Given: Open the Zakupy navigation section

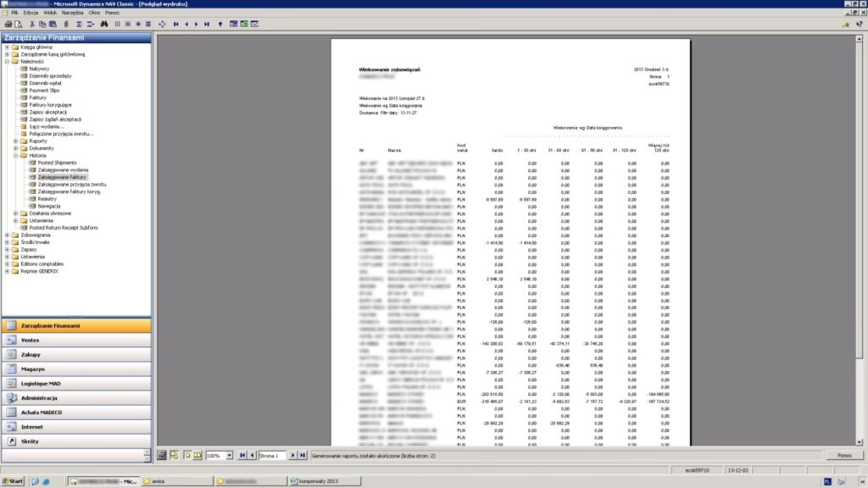Looking at the screenshot, I should 76,354.
